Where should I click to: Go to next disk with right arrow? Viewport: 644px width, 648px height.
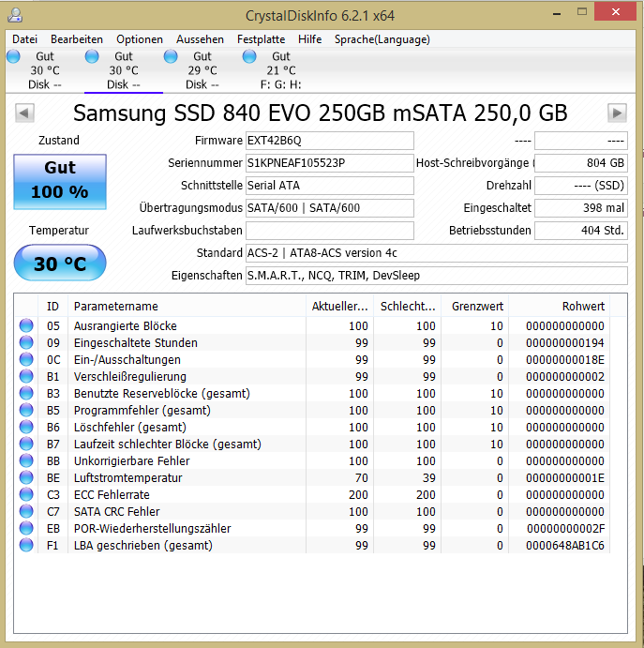617,113
